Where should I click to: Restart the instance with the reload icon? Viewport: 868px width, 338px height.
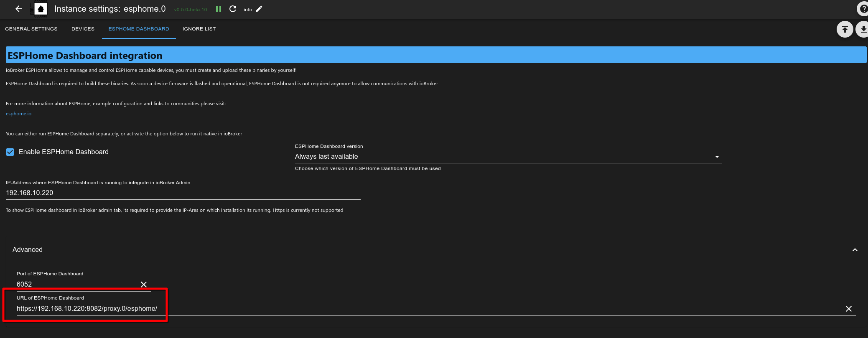[x=233, y=9]
